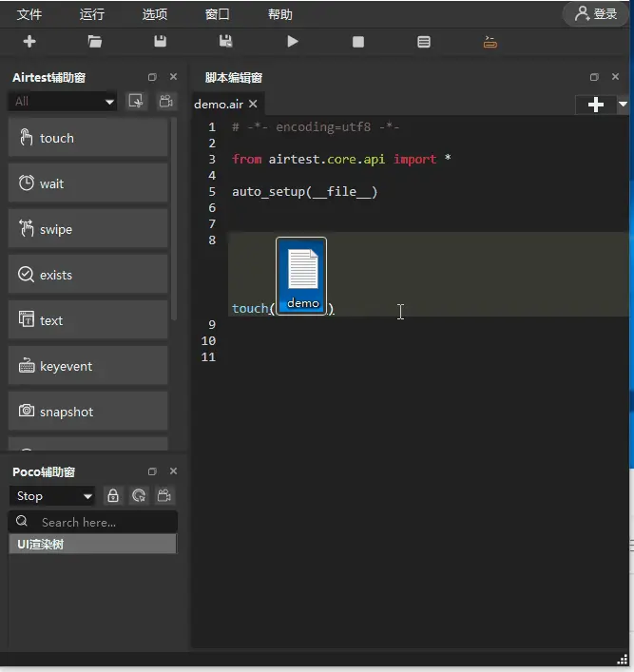Click the auto_setup(__file__) code line
Image resolution: width=634 pixels, height=672 pixels.
click(x=304, y=192)
